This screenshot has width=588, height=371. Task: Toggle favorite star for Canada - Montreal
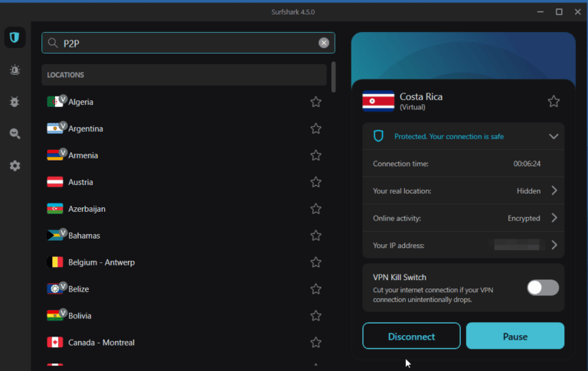pyautogui.click(x=315, y=342)
